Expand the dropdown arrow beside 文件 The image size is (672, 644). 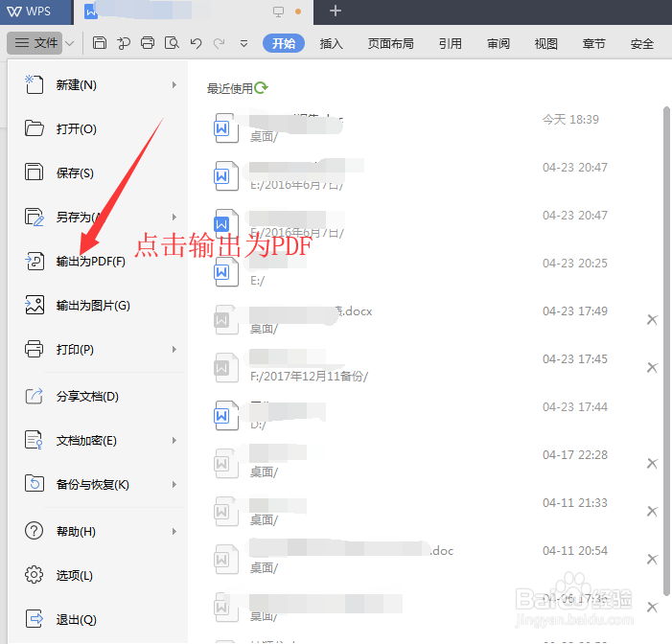(70, 43)
